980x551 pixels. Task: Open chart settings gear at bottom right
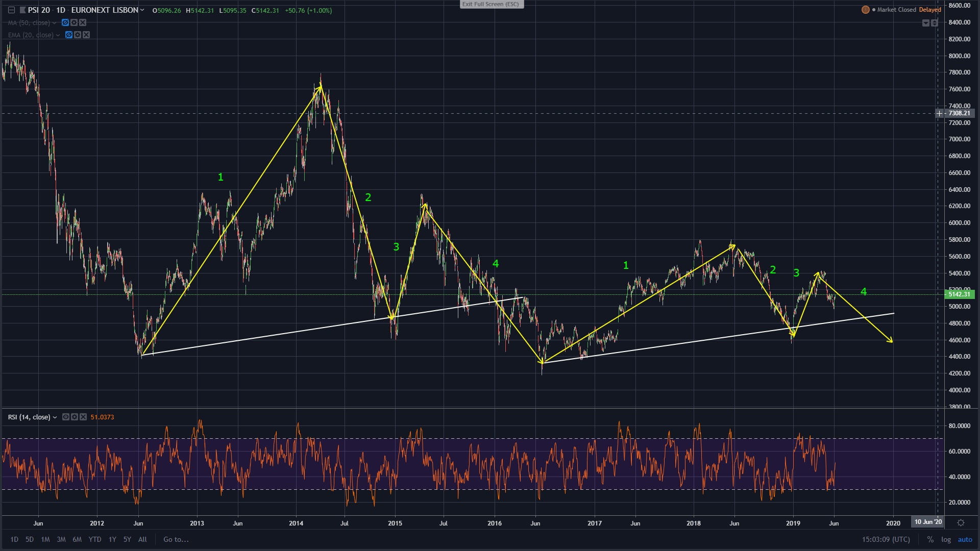pyautogui.click(x=961, y=522)
